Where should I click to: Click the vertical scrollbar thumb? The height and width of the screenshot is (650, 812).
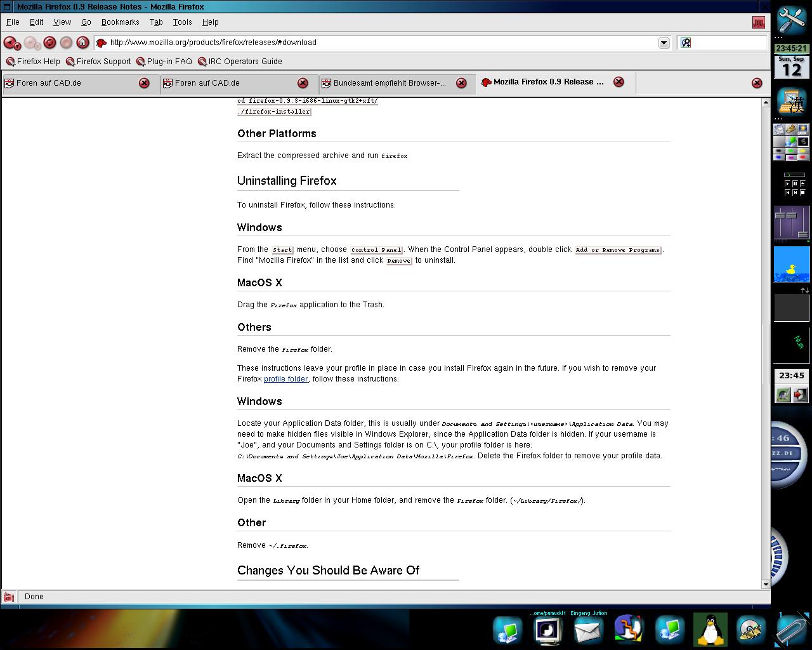coord(766,354)
